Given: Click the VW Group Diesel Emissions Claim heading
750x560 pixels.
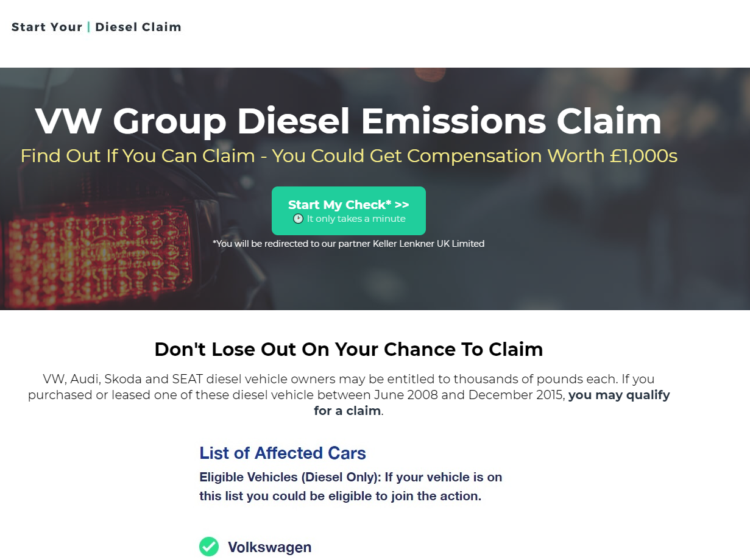Looking at the screenshot, I should (348, 121).
